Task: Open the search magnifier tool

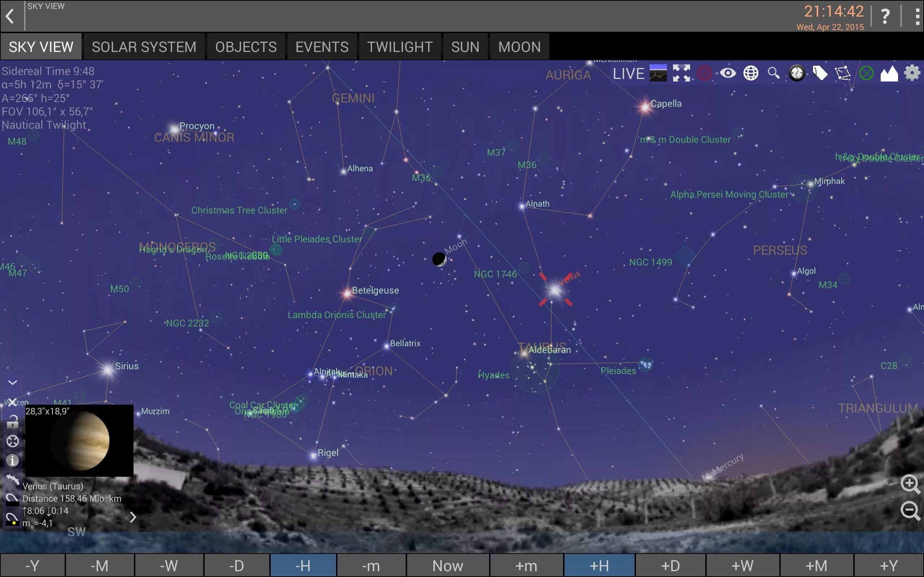Action: click(x=773, y=73)
